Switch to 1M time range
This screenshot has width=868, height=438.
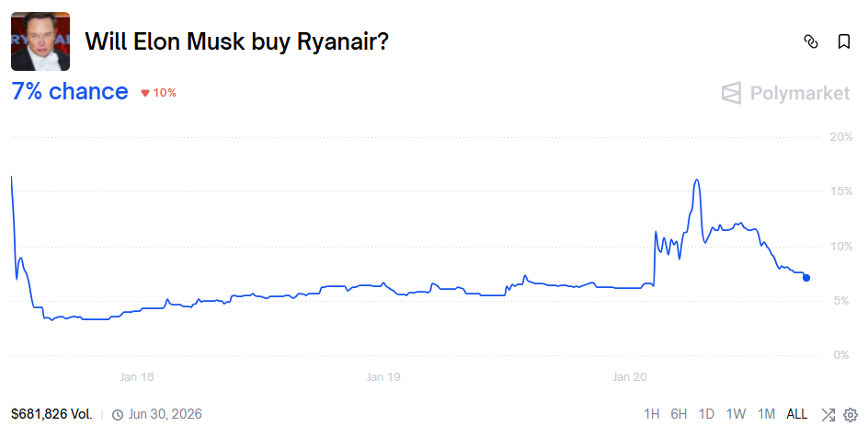[x=766, y=414]
